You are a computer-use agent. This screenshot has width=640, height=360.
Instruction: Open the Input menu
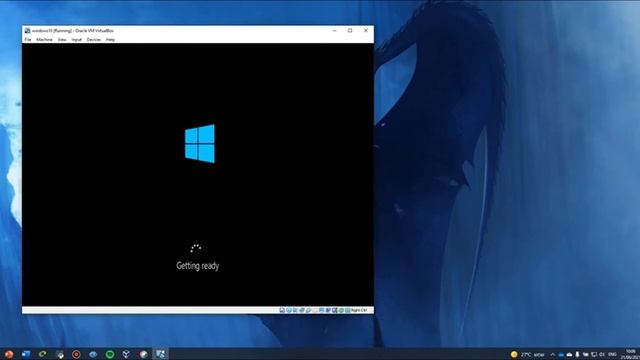point(76,40)
